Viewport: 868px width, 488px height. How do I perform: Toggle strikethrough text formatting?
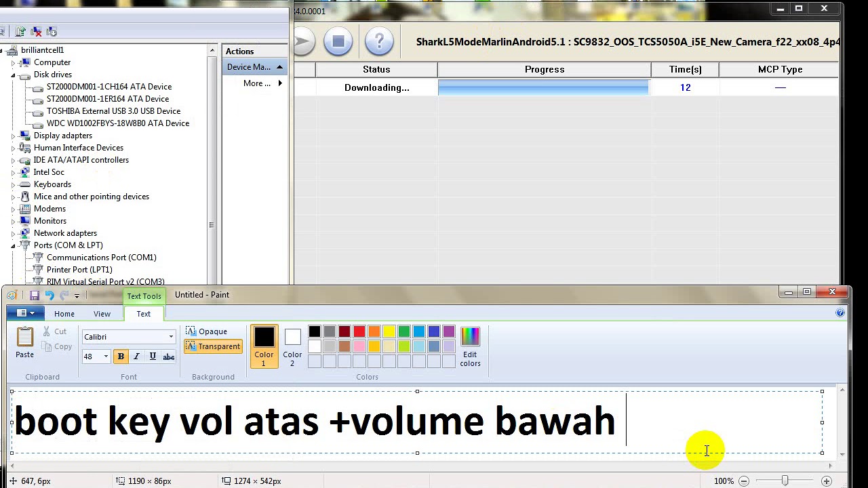click(x=169, y=357)
